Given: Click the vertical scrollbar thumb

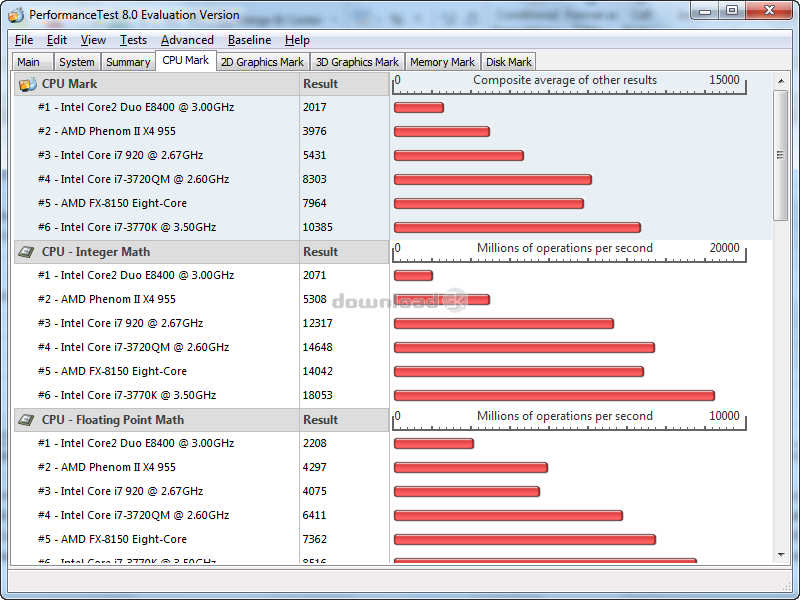Looking at the screenshot, I should (x=781, y=155).
